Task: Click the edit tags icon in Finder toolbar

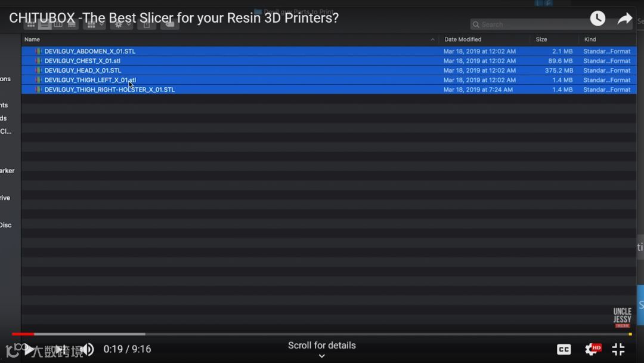Action: pos(170,24)
